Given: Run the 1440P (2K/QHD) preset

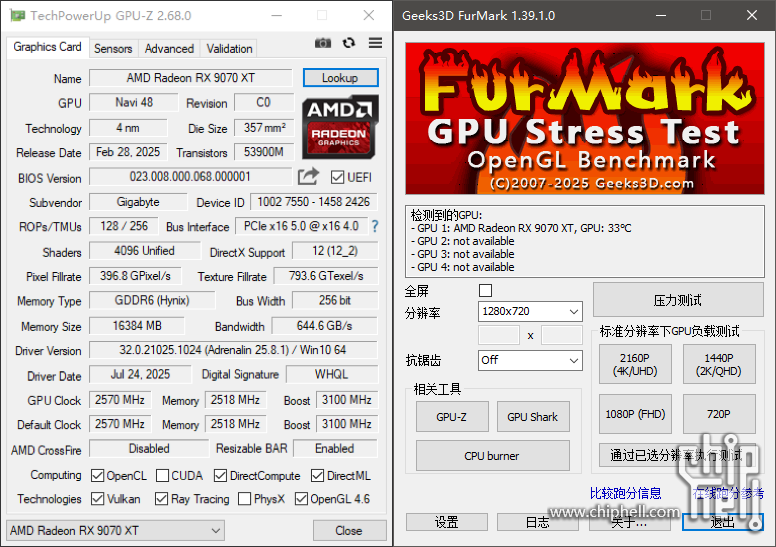Looking at the screenshot, I should click(x=719, y=364).
